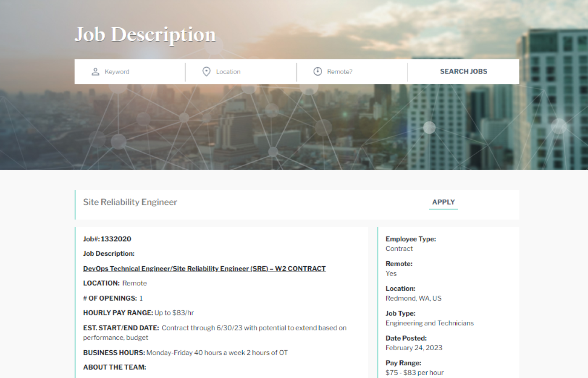Click the Remote: Yes value
Screen dimensions: 588x378
[391, 273]
